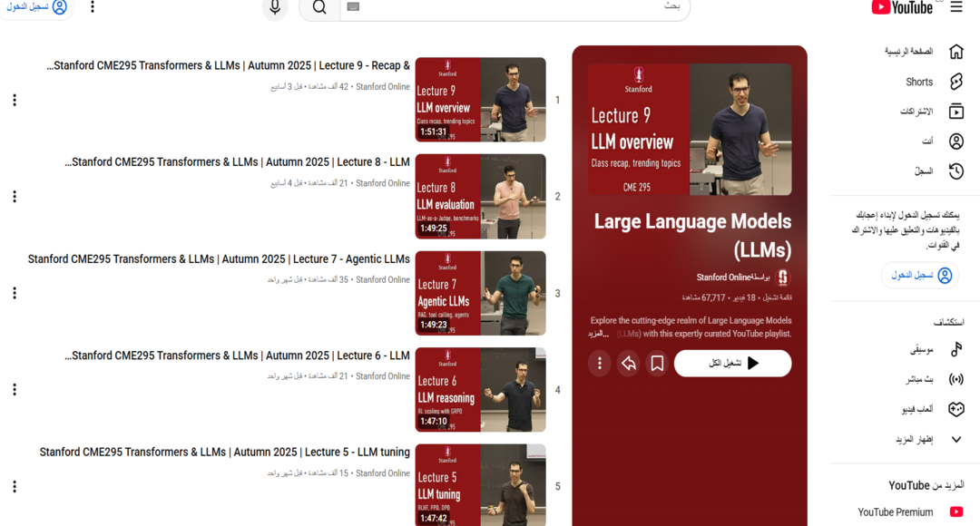Open موسيقى in the Explore section
The height and width of the screenshot is (526, 980).
(955, 348)
